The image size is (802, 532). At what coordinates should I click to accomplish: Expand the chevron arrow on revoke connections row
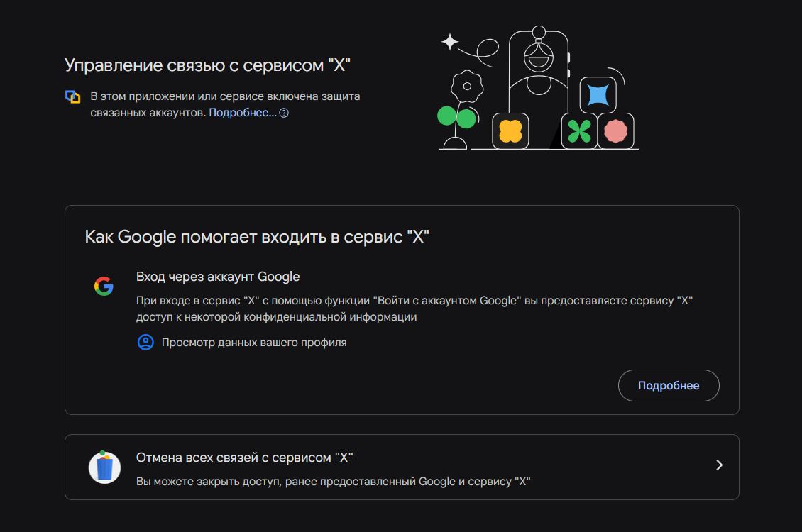719,465
